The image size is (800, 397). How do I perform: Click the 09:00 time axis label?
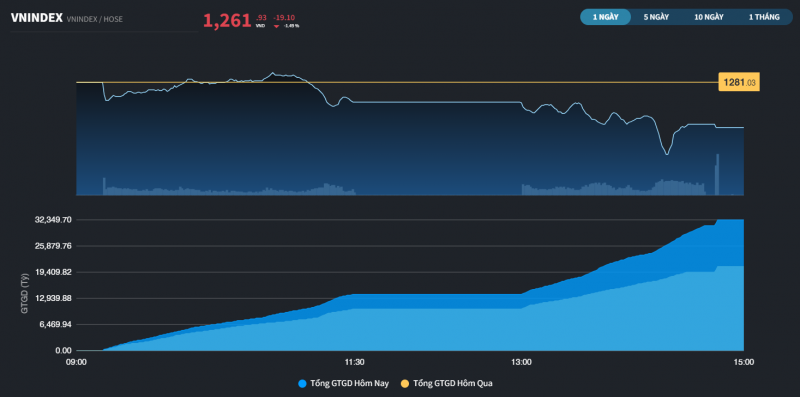tap(77, 362)
